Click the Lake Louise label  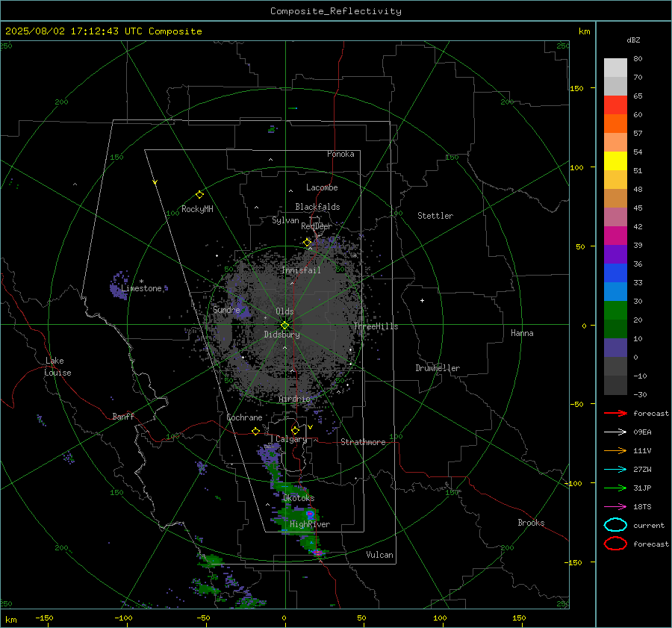tap(57, 367)
